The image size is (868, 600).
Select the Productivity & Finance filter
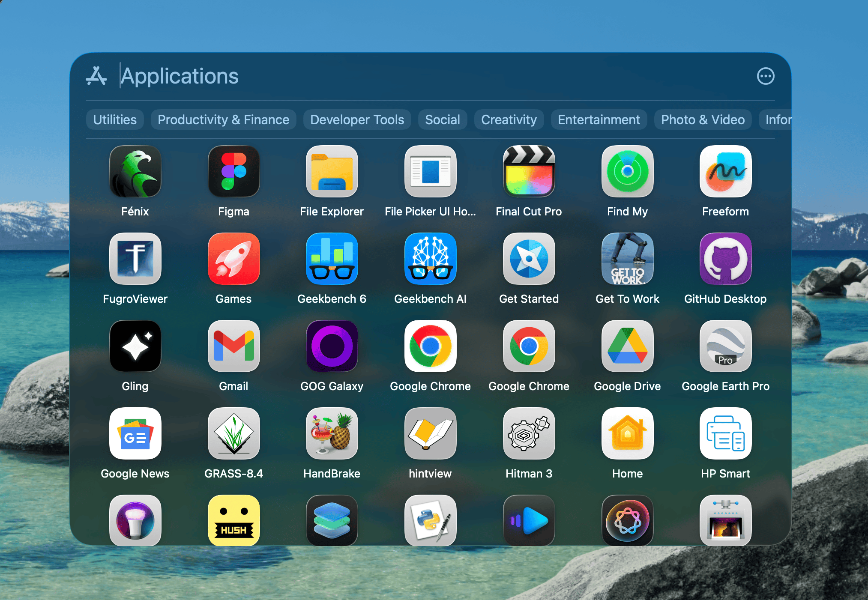[223, 119]
